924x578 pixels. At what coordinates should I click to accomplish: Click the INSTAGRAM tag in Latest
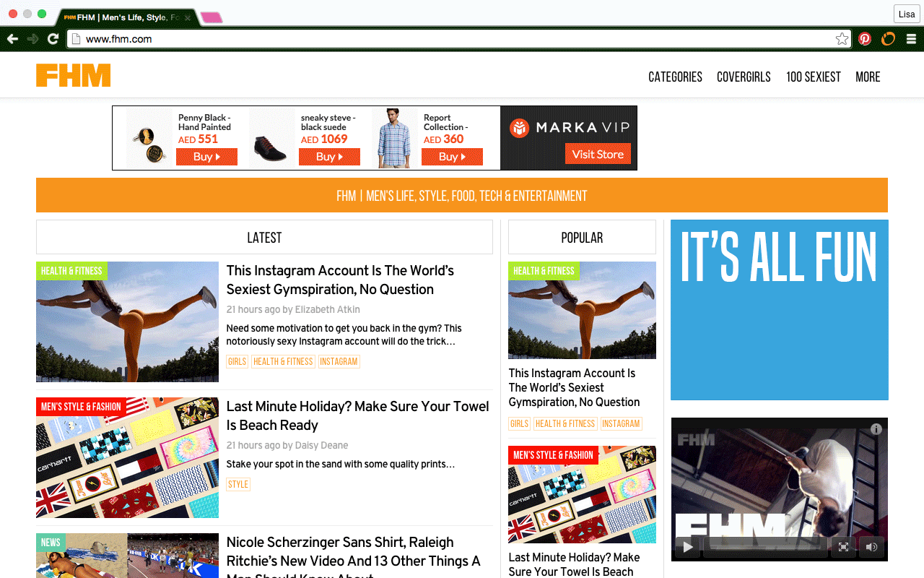[339, 361]
